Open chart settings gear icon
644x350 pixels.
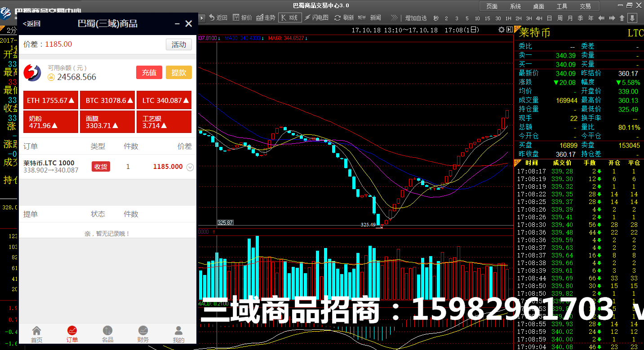coord(502,30)
